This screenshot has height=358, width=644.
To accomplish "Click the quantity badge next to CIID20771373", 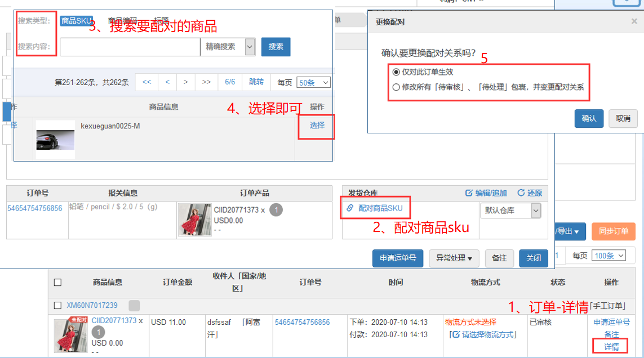I will [276, 210].
